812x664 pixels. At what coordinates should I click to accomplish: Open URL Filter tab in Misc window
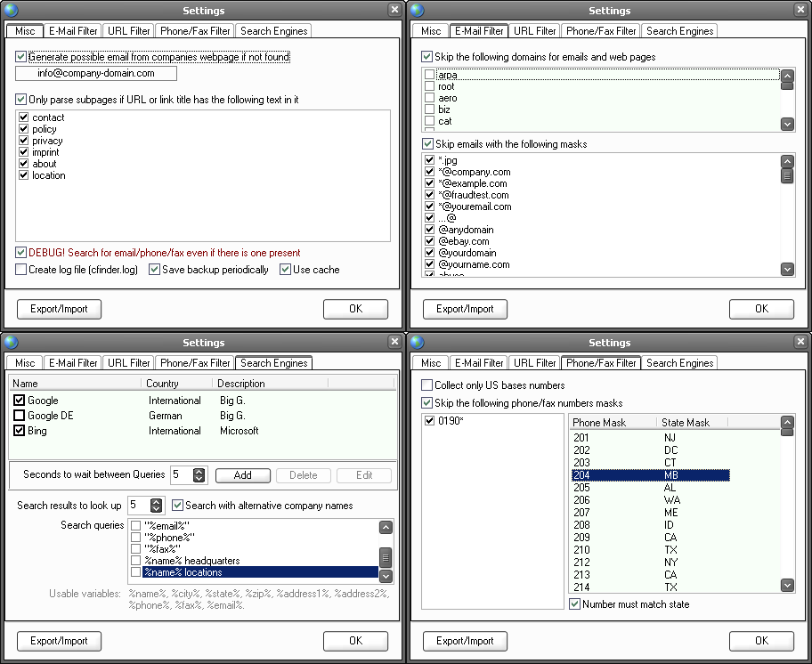(x=128, y=31)
